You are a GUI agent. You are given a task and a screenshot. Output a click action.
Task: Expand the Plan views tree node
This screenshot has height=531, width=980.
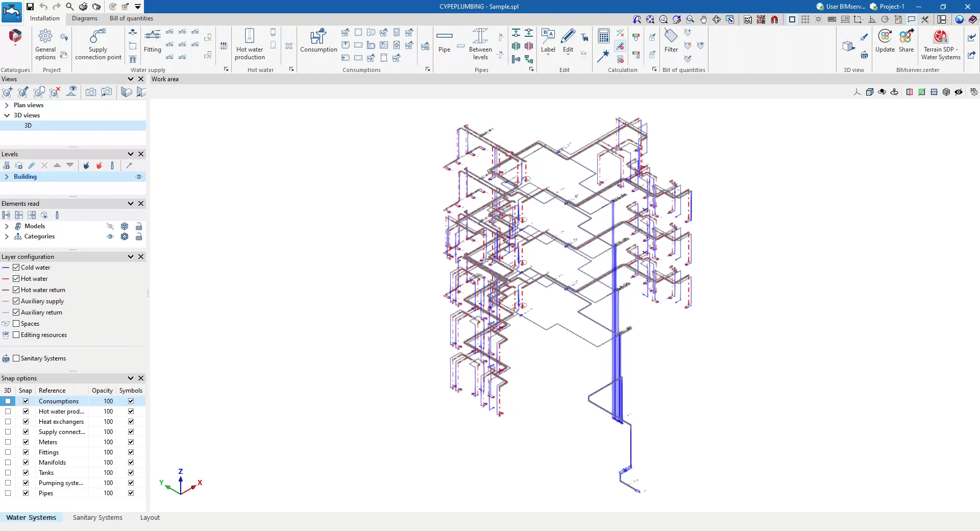[x=7, y=105]
